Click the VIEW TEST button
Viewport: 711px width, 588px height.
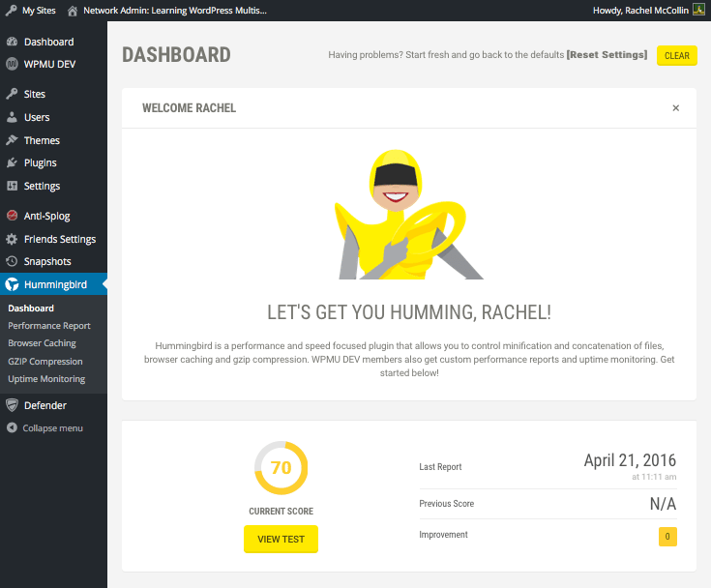[x=281, y=539]
